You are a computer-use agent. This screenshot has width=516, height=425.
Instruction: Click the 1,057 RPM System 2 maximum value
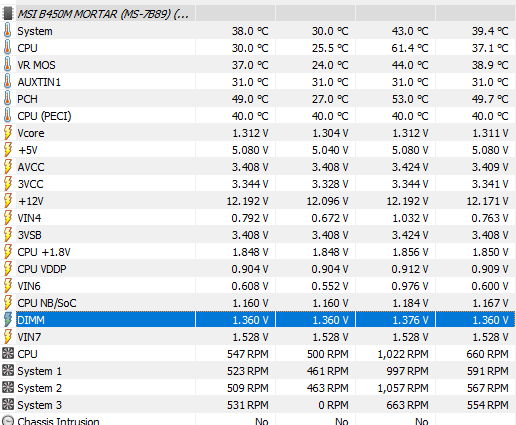[x=403, y=388]
